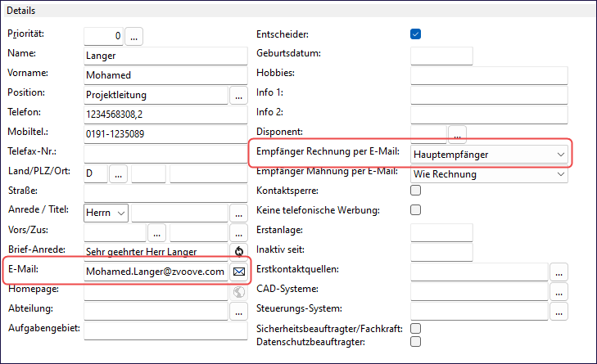
Task: Uncheck the Entscheider checkbox
Action: click(415, 34)
